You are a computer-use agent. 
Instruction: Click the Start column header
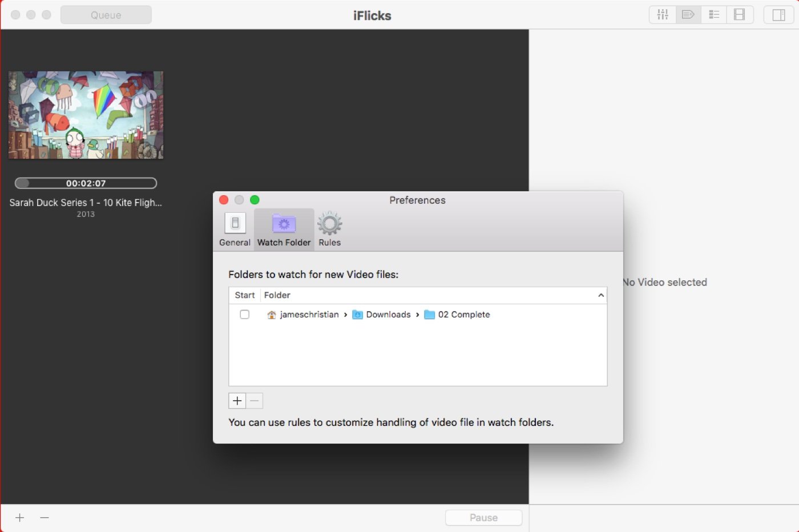coord(245,295)
